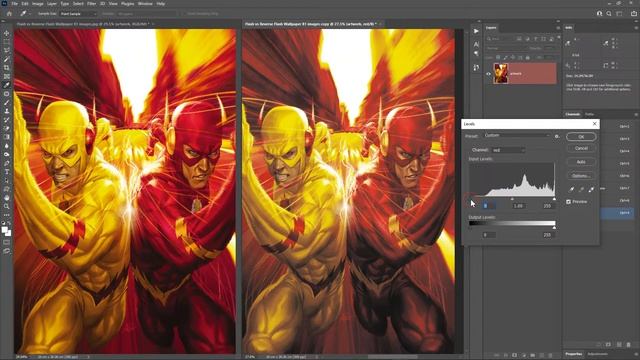Open the Image menu
The width and height of the screenshot is (640, 360).
pyautogui.click(x=38, y=4)
